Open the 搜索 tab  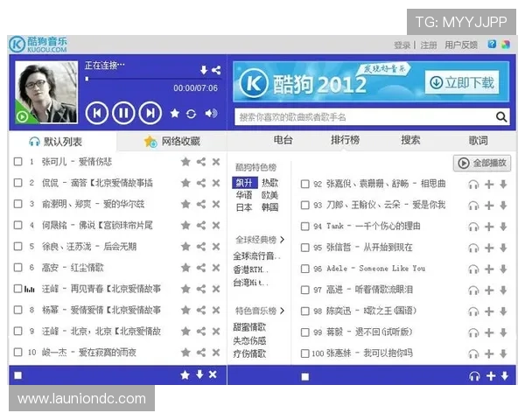411,140
